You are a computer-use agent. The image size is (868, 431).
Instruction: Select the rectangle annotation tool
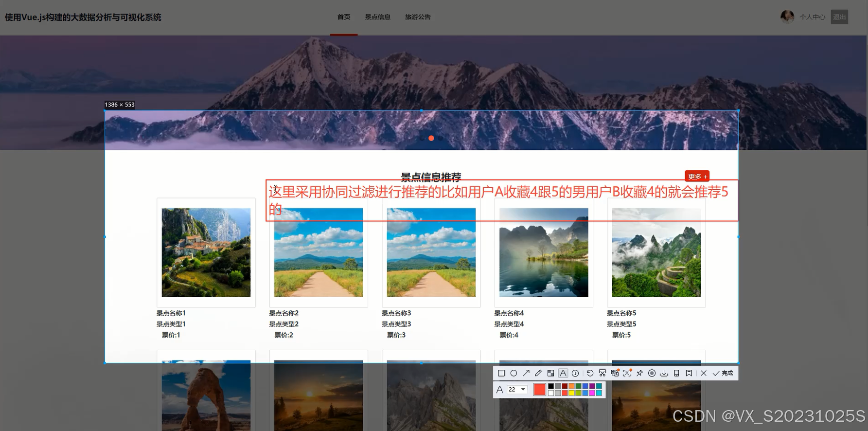point(501,373)
